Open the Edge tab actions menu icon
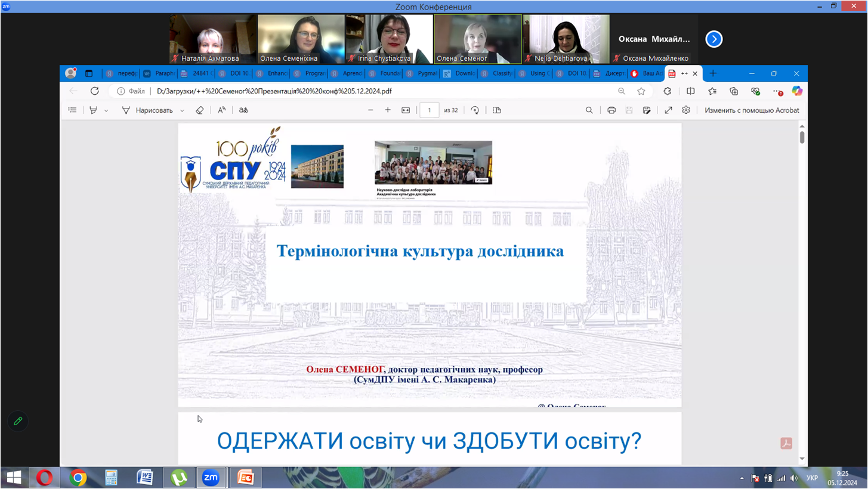Viewport: 868px width, 489px height. click(89, 73)
